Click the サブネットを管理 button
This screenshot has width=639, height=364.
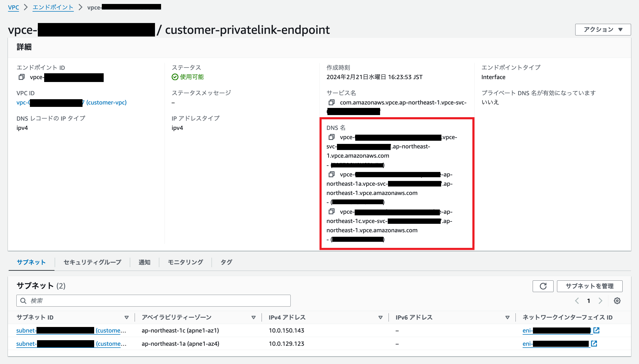(590, 286)
